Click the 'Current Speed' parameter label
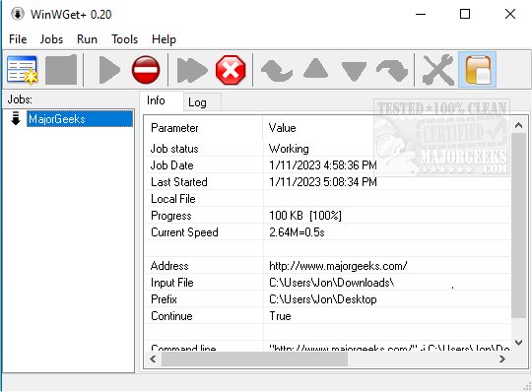Viewport: 532px width, 392px height. (x=184, y=232)
